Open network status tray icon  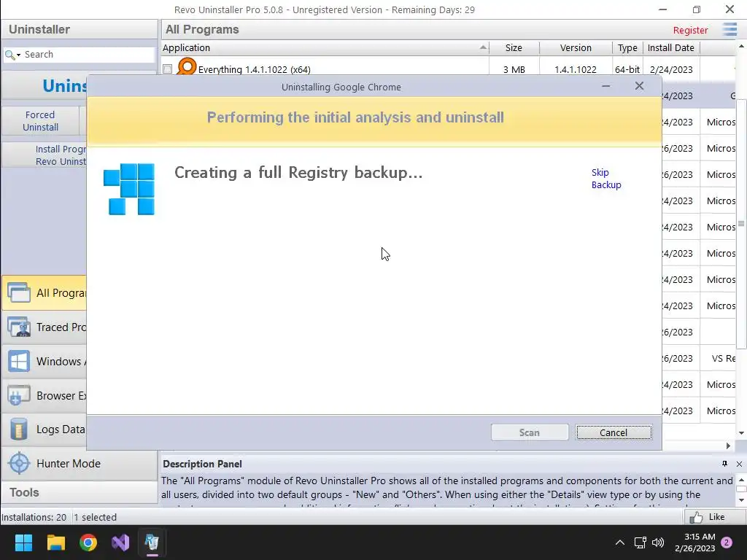pos(640,542)
